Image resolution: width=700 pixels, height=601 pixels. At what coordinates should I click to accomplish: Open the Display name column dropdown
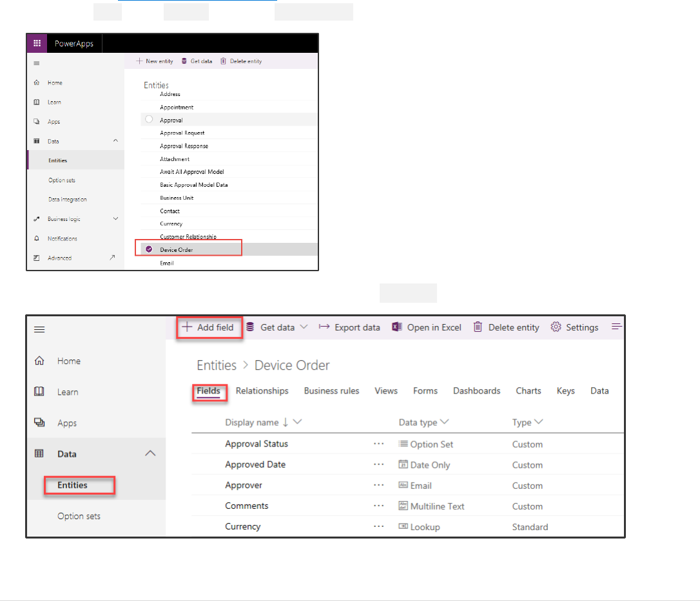tap(298, 422)
